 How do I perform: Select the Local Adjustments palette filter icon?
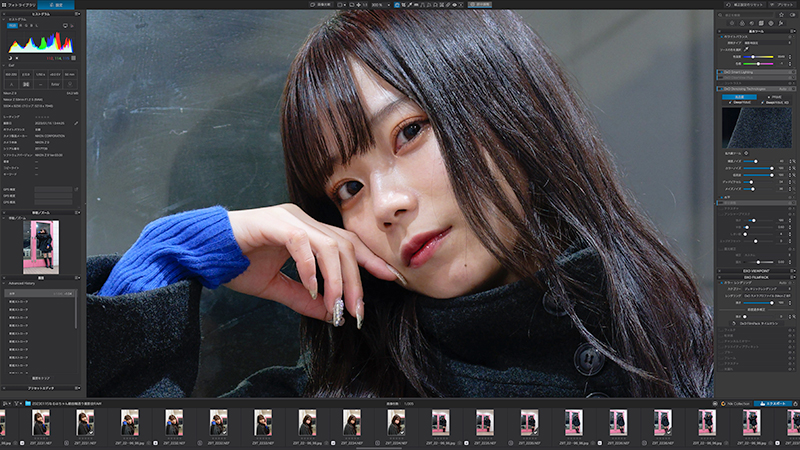click(771, 23)
